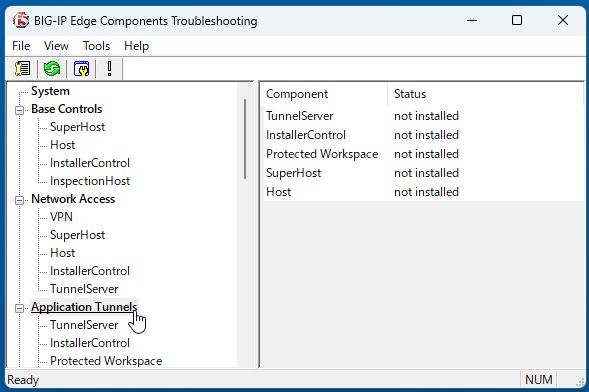The width and height of the screenshot is (589, 392).
Task: Select InstallerControl under Base Controls
Action: click(x=90, y=163)
